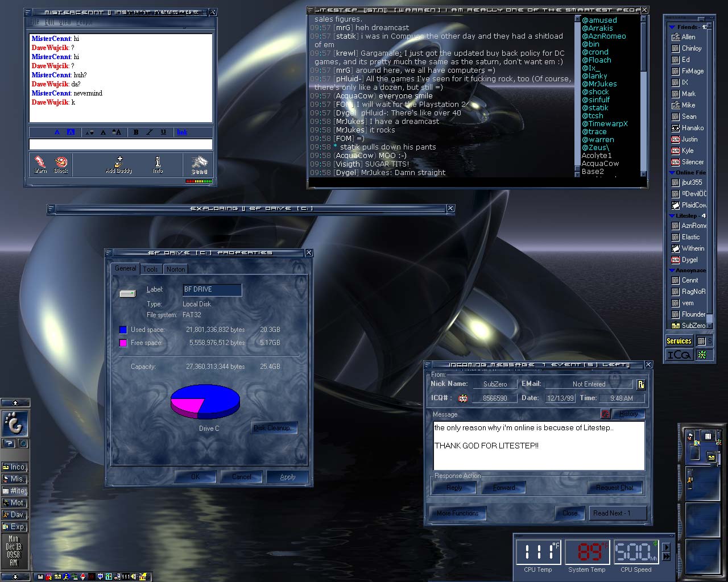Change ICQ status via flower icon

[x=702, y=355]
